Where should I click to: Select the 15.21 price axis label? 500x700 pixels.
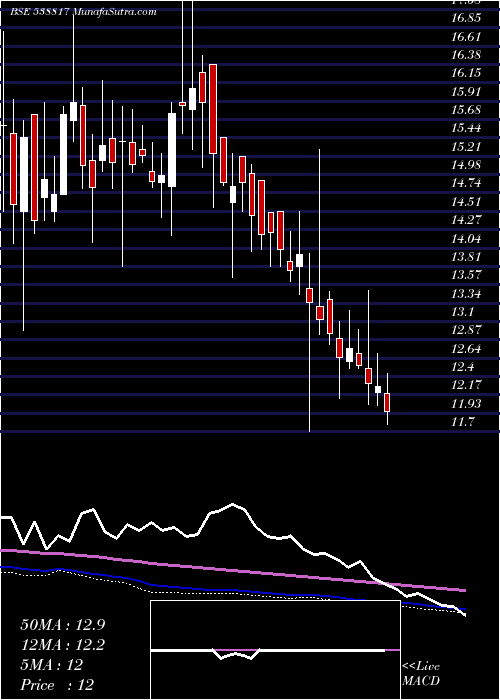[x=466, y=147]
